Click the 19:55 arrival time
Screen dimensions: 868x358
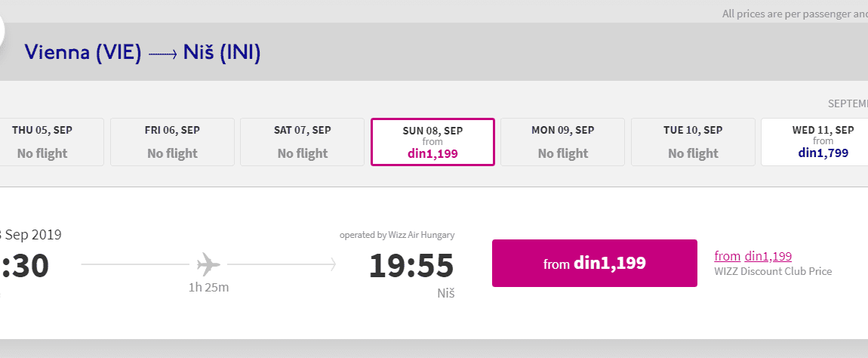[411, 265]
